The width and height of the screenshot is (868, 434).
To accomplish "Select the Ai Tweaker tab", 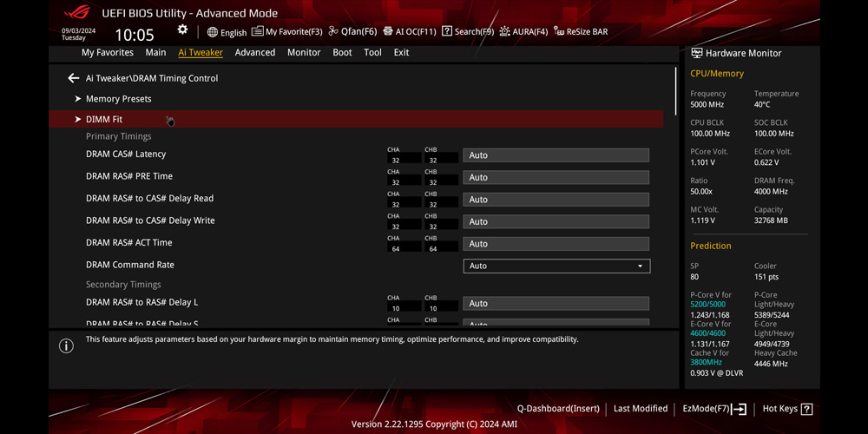I will pyautogui.click(x=201, y=53).
